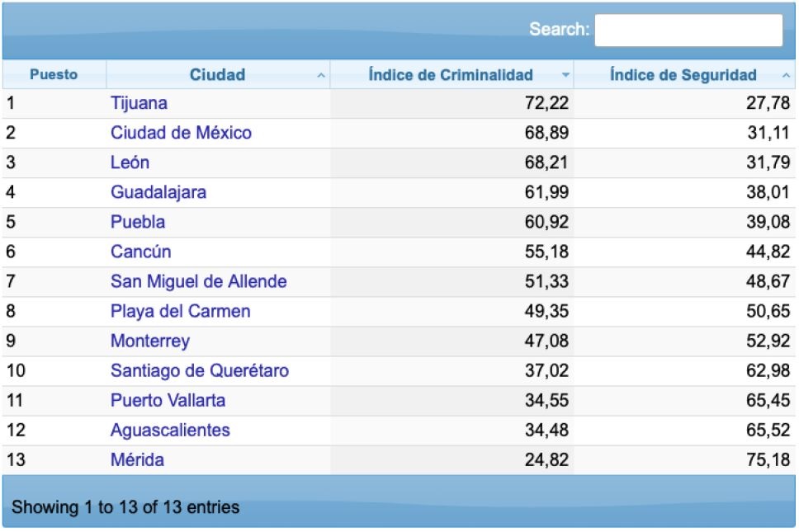This screenshot has height=532, width=799.
Task: Open the Monterrey link
Action: (x=150, y=341)
